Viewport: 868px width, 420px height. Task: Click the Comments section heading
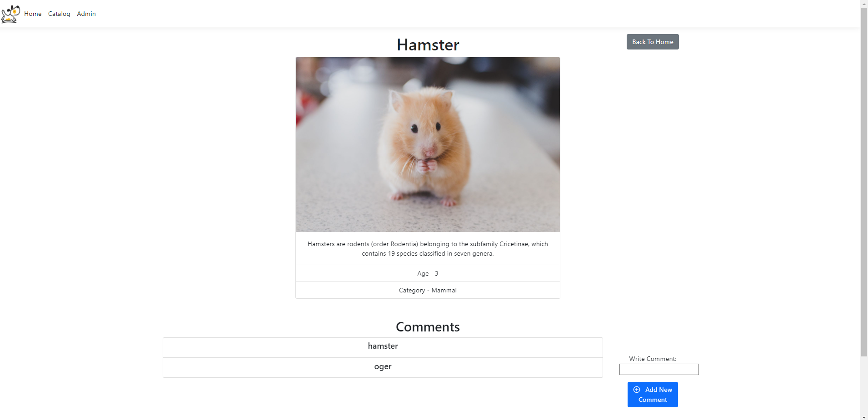click(428, 326)
